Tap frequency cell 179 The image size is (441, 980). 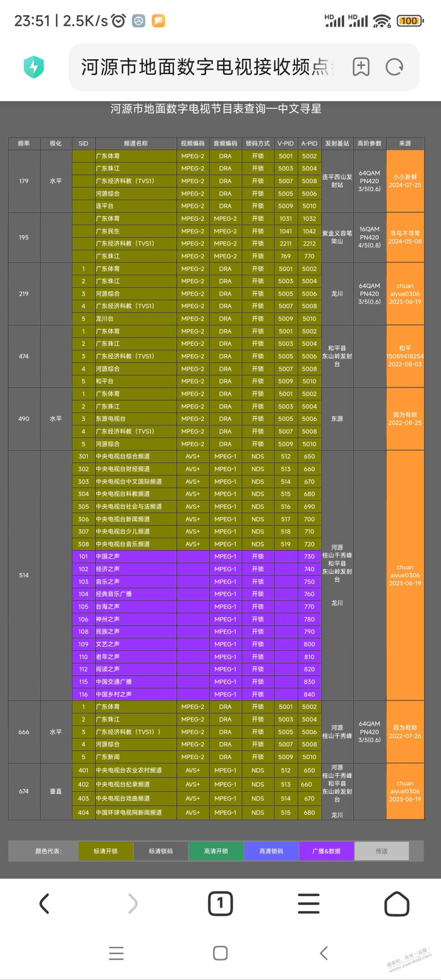(24, 181)
